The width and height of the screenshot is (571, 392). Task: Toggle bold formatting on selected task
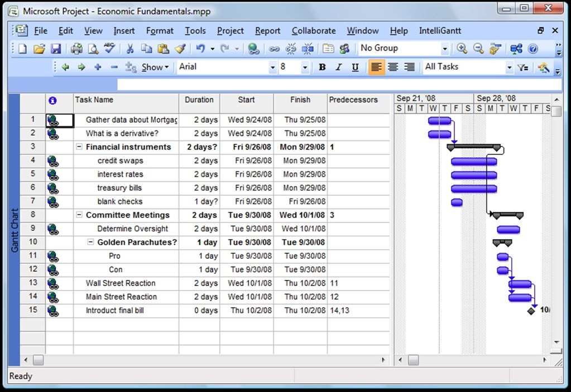322,67
